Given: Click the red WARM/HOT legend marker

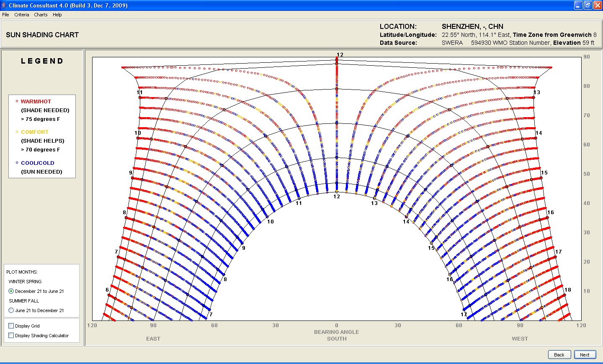Looking at the screenshot, I should (x=17, y=101).
